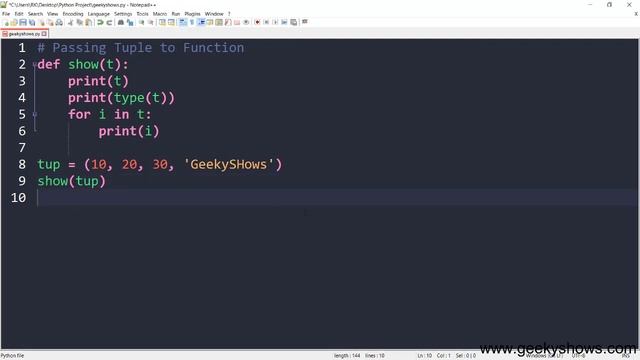
Task: Click the Redo arrow icon
Action: (x=109, y=22)
